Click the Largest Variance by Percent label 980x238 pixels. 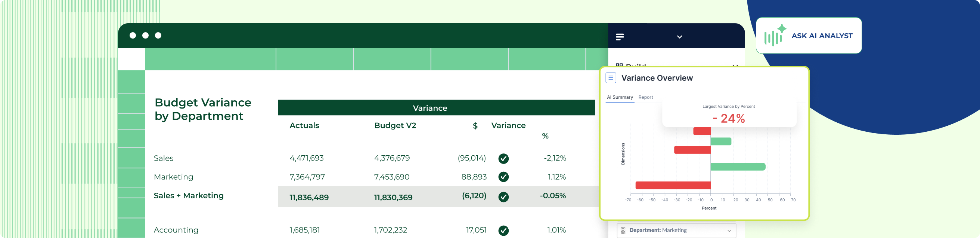point(729,106)
